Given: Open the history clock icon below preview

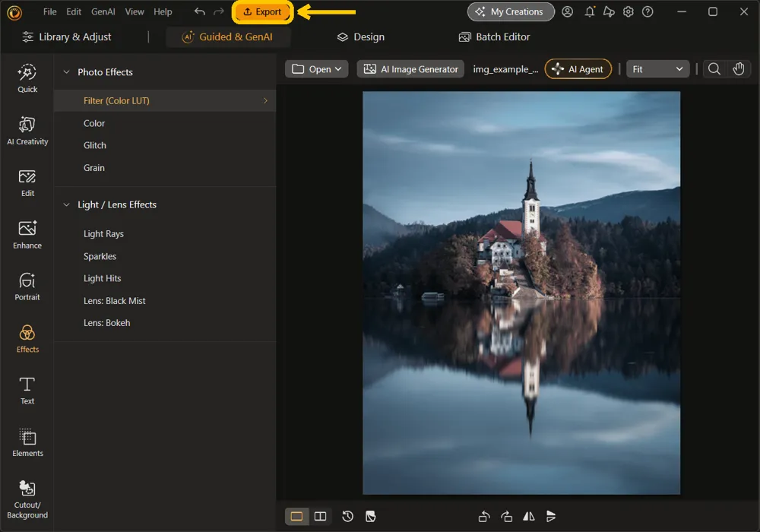Looking at the screenshot, I should [x=347, y=517].
